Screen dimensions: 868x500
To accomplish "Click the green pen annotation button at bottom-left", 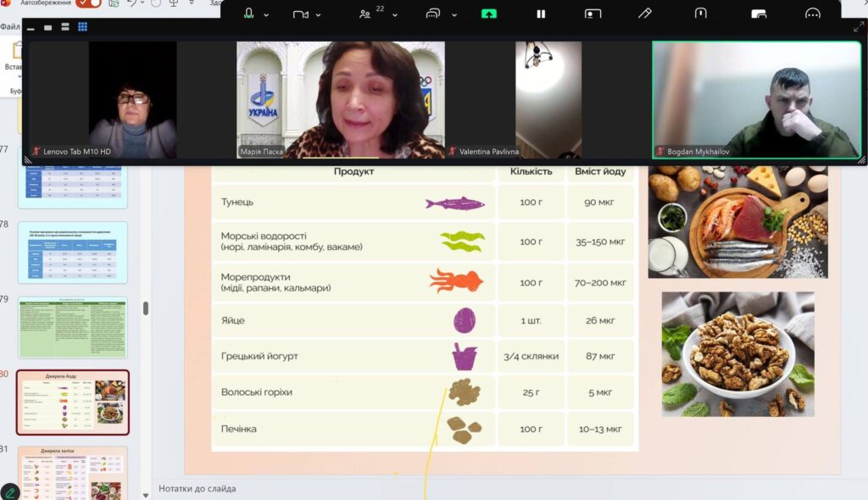I will 10,492.
